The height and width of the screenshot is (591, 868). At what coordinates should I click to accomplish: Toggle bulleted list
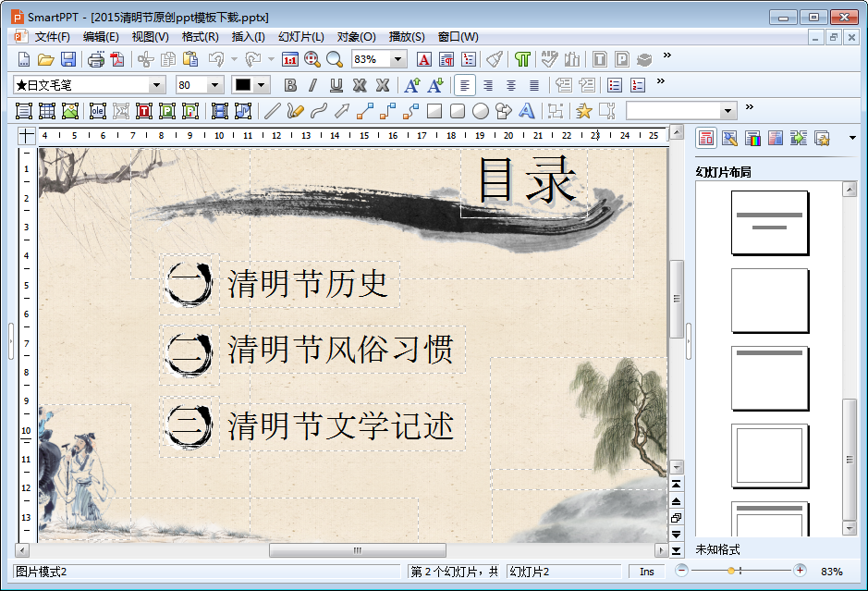coord(615,85)
